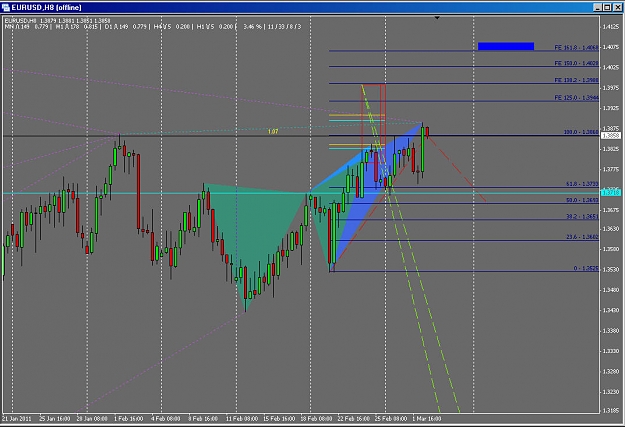Click the 1.3480 price scale label
This screenshot has width=625, height=427.
tap(611, 290)
